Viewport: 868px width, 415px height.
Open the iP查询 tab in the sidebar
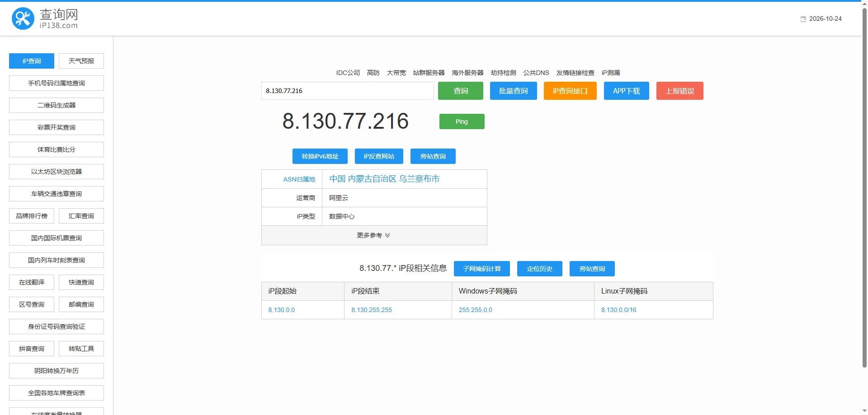point(32,61)
